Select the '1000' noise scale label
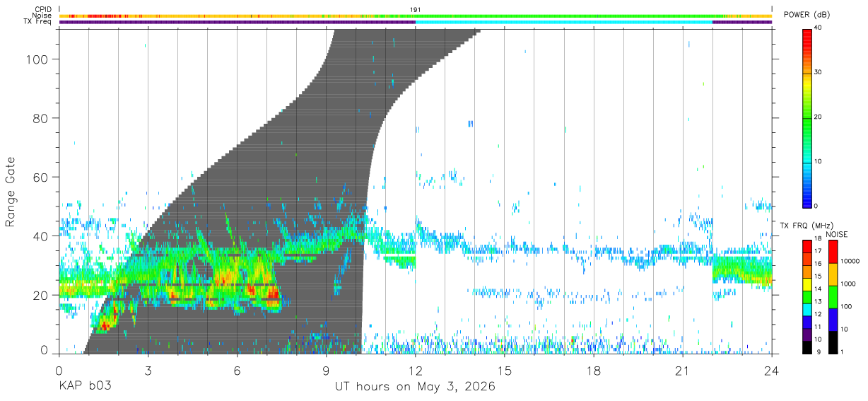 pyautogui.click(x=848, y=284)
